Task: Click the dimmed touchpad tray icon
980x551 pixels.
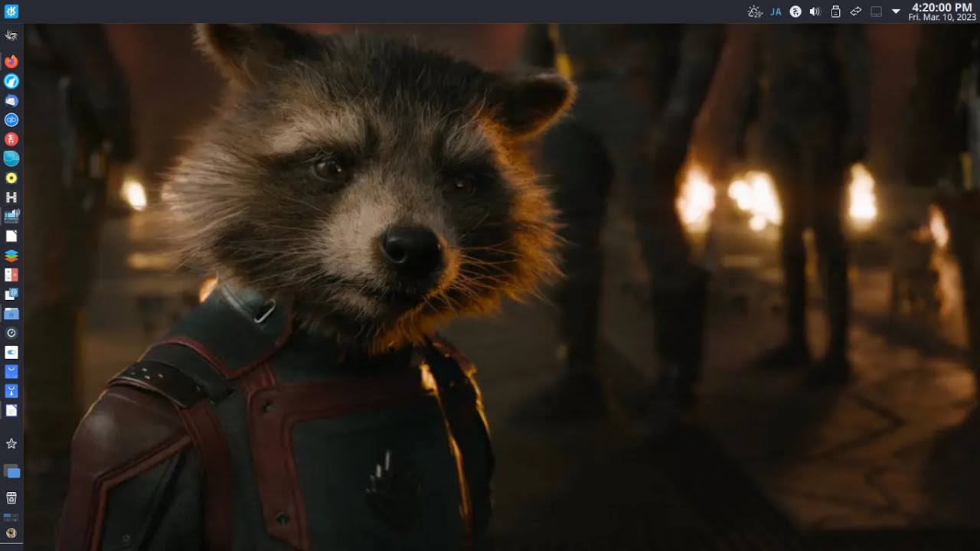Action: 877,11
